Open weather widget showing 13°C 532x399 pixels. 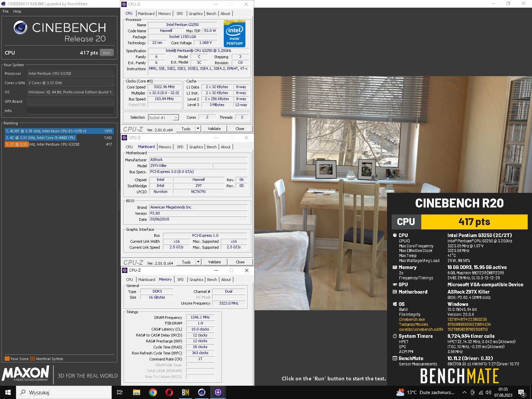[x=425, y=392]
